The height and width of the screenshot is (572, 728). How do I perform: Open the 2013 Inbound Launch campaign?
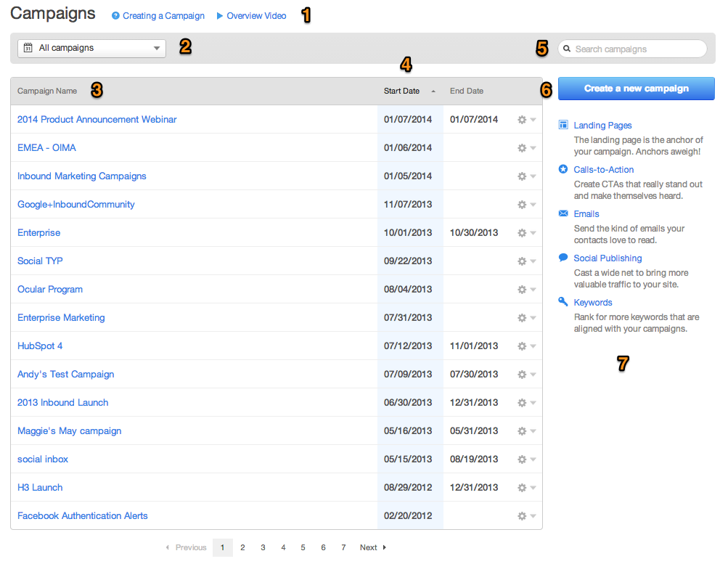coord(63,403)
